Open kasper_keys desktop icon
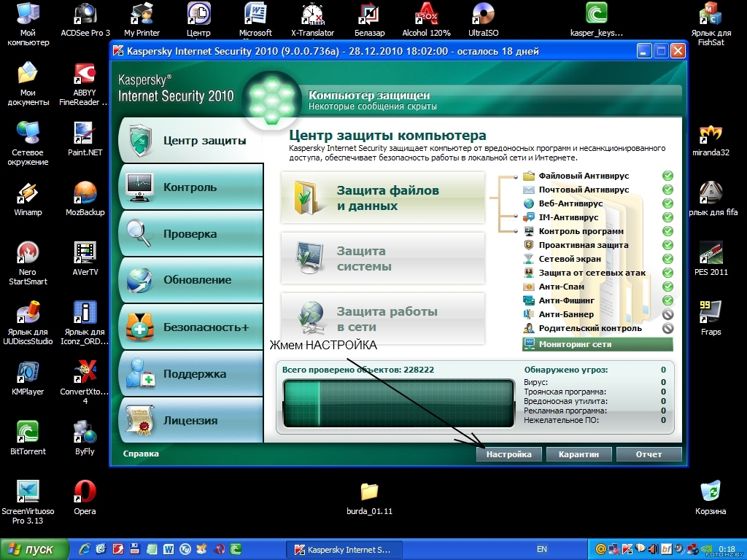The width and height of the screenshot is (747, 560). pos(597,20)
